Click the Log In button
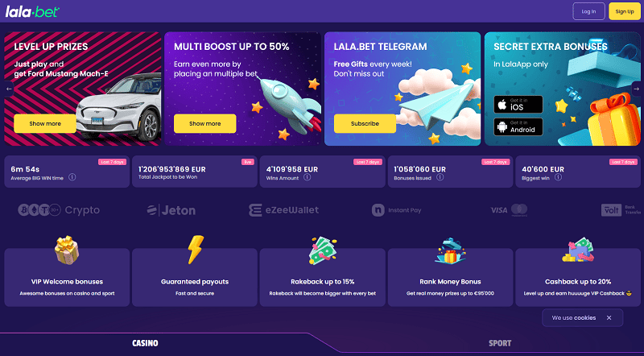This screenshot has width=644, height=356. 588,11
